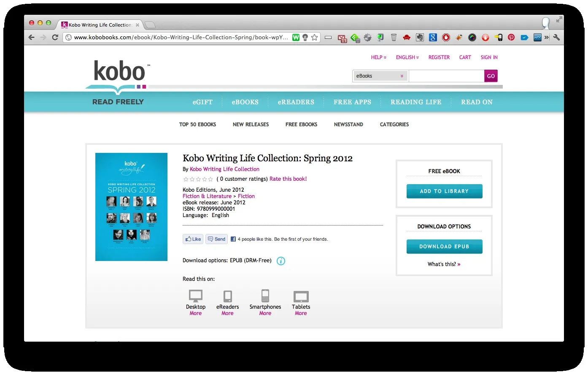588x375 pixels.
Task: Click the ADD TO LIBRARY button
Action: click(444, 191)
